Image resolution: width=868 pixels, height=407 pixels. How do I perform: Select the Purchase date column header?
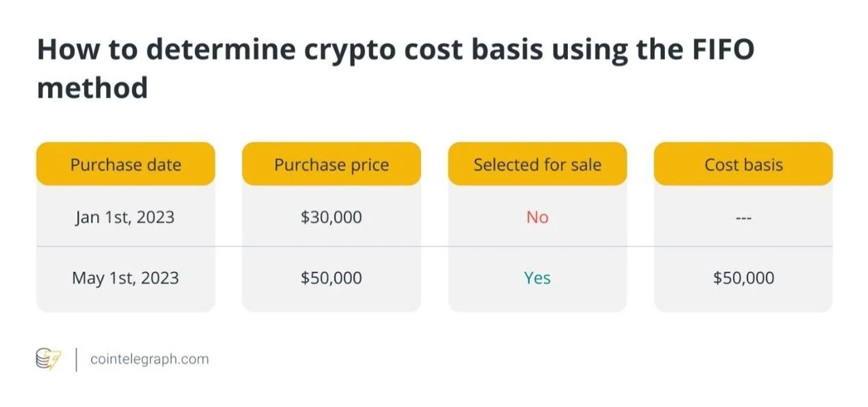[125, 164]
